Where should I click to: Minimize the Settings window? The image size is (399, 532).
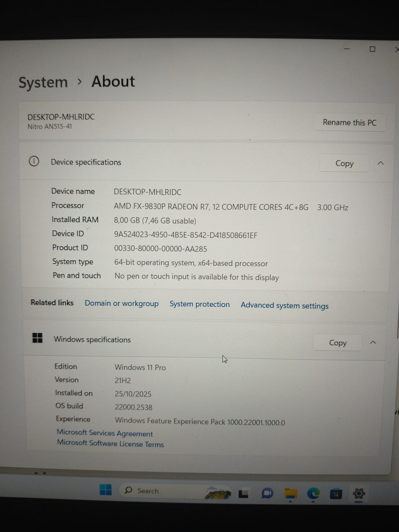[347, 49]
